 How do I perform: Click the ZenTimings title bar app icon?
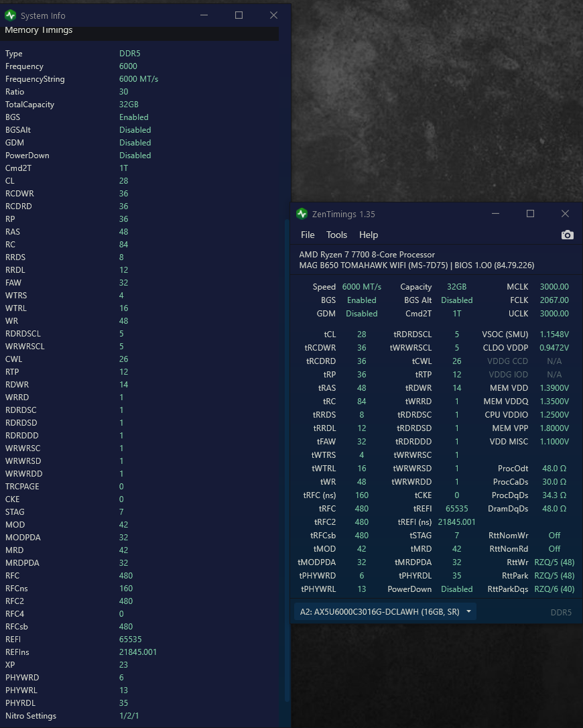point(302,214)
